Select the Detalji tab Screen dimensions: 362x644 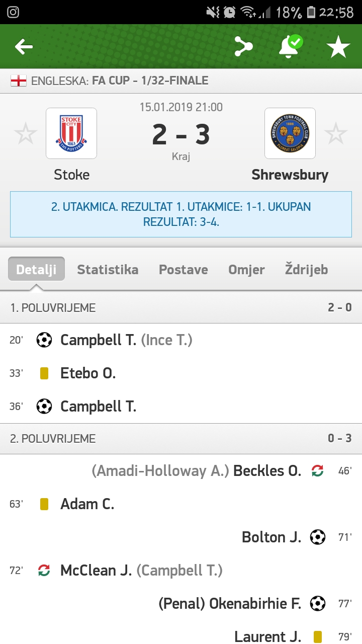coord(36,269)
